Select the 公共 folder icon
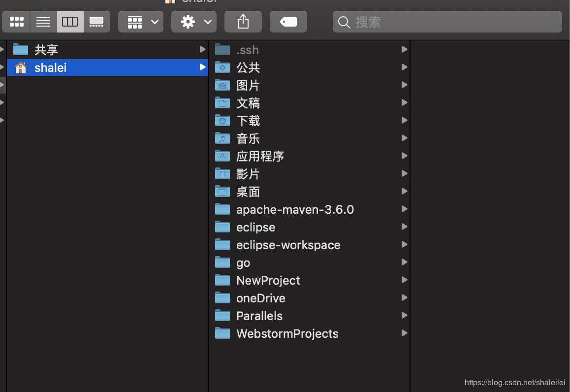The image size is (570, 392). click(x=222, y=67)
